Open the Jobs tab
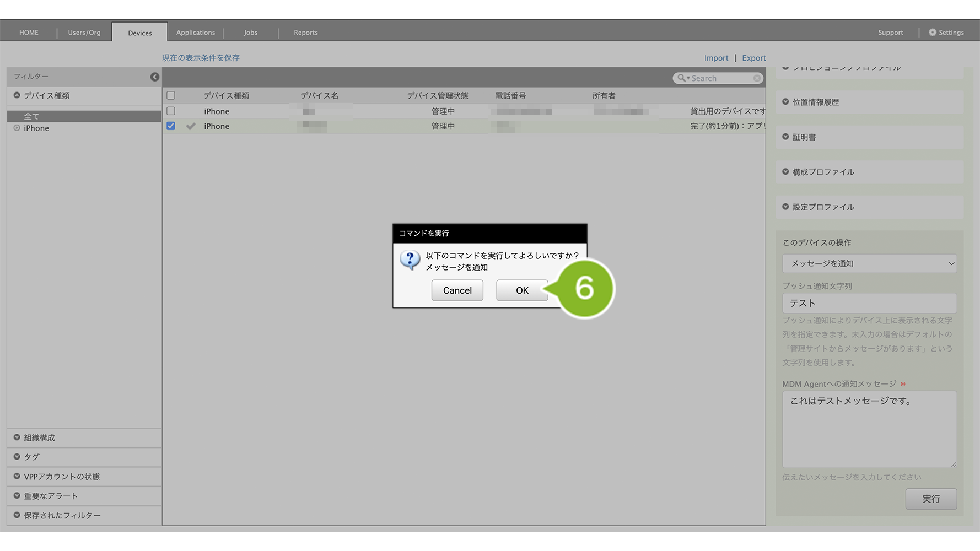980x551 pixels. click(251, 33)
